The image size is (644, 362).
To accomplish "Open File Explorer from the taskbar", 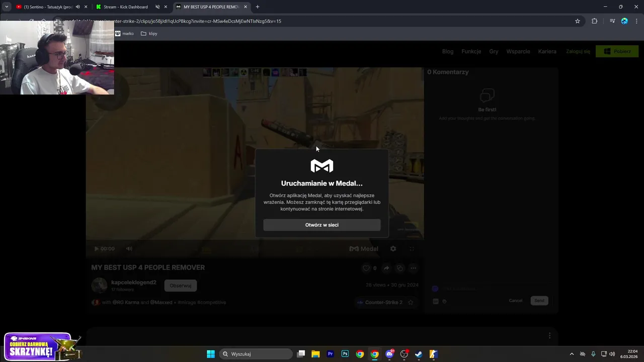I will [x=315, y=354].
